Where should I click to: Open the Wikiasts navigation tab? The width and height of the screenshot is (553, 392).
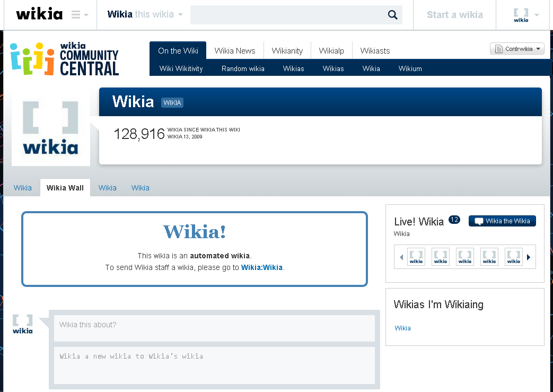(375, 51)
